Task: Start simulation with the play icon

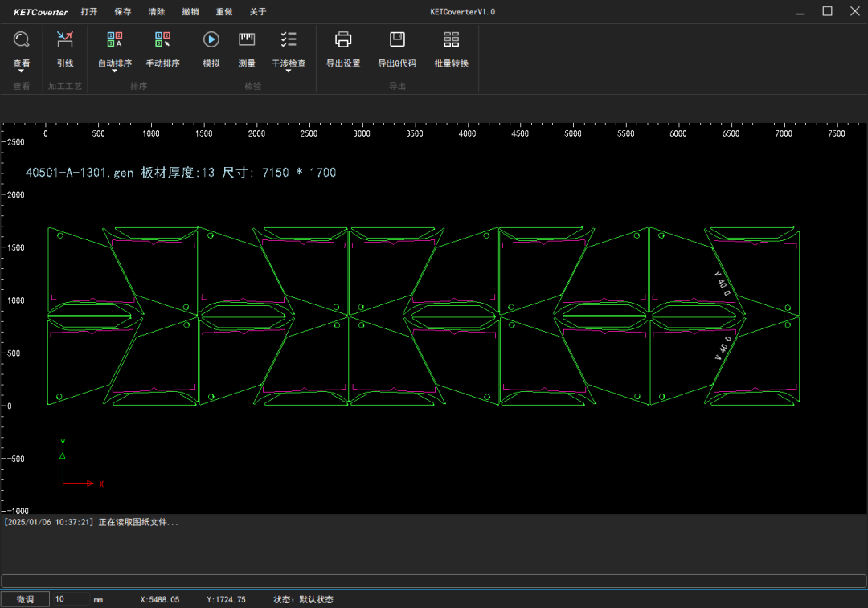Action: 211,40
